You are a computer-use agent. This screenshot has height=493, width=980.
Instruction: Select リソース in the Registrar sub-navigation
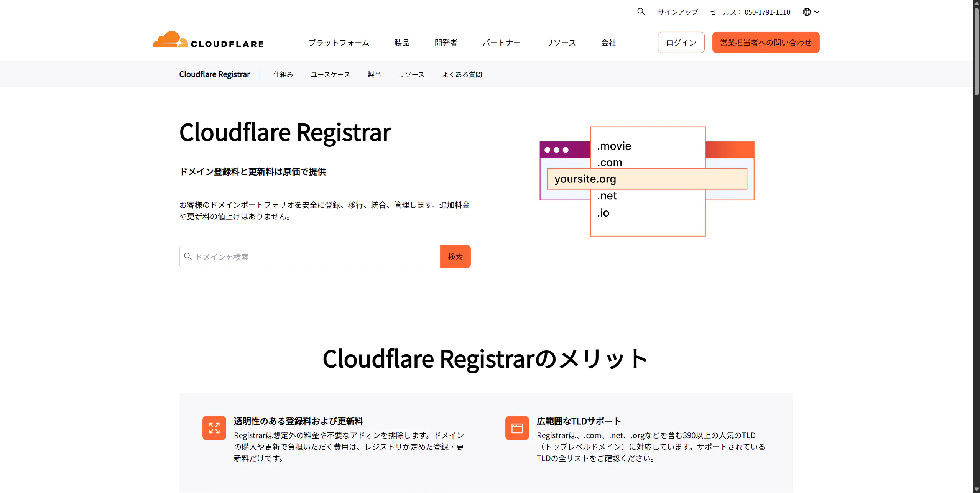[411, 74]
